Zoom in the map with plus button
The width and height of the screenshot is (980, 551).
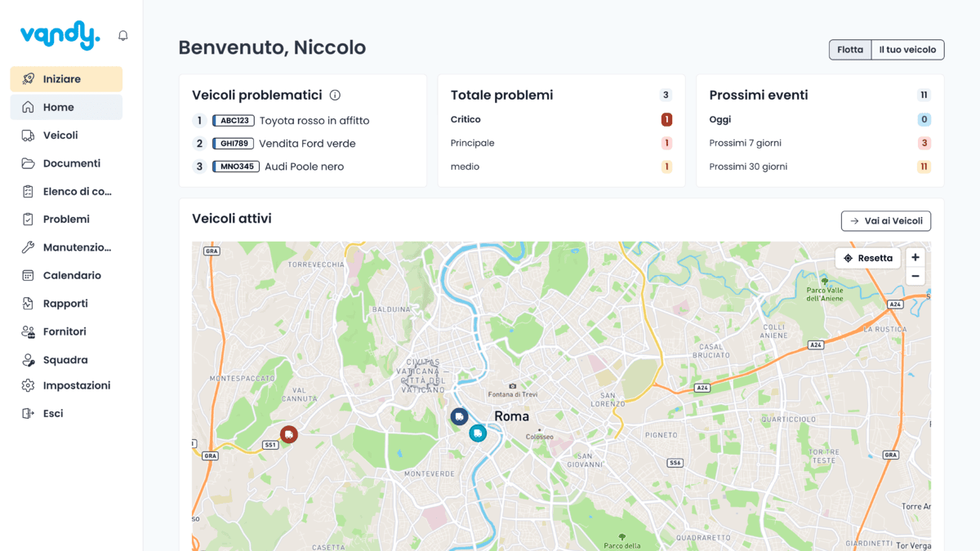tap(915, 258)
